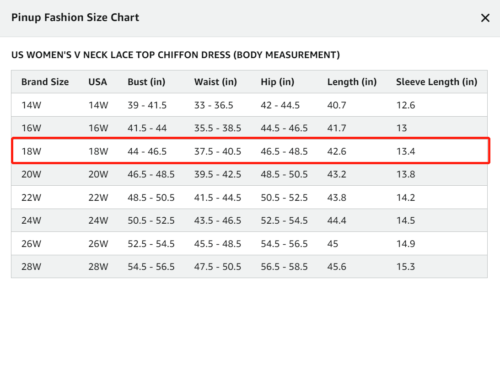Click the Waist (in) column header
This screenshot has width=500, height=376.
[x=216, y=82]
